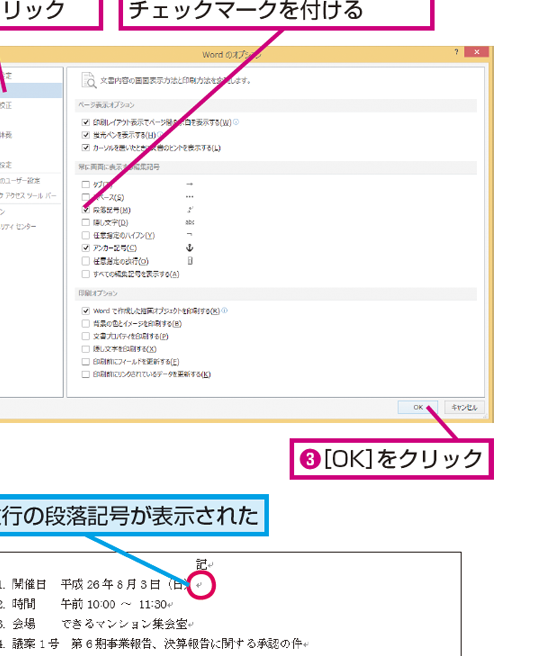Enable 文書プロパティを印刷する(P) checkbox
This screenshot has width=540, height=656.
[86, 336]
